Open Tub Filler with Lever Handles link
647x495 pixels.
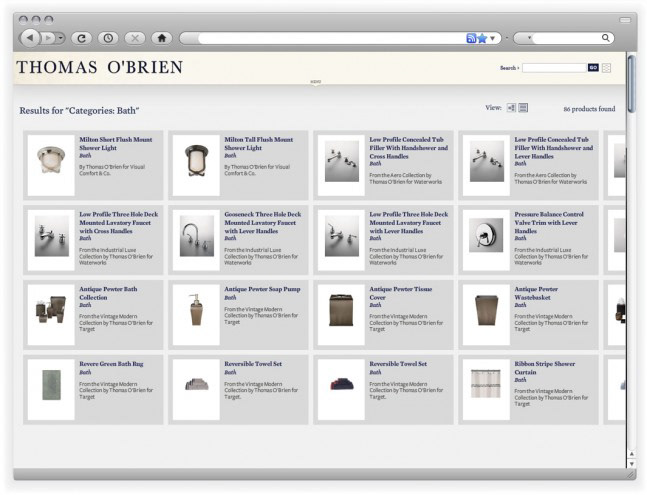554,148
